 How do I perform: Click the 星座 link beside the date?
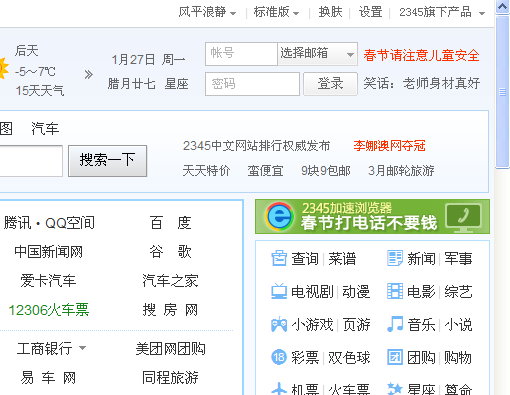point(176,84)
